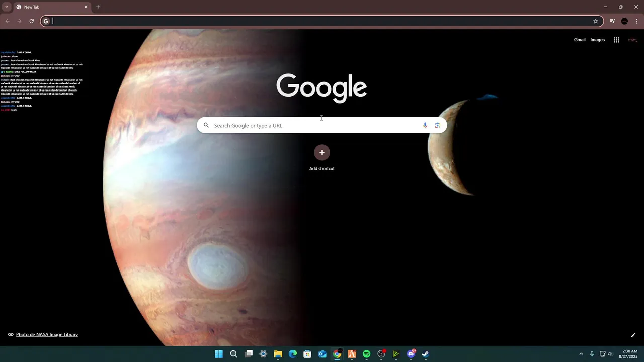The image size is (644, 362).
Task: Click the magnifier icon in search box
Action: pos(206,125)
